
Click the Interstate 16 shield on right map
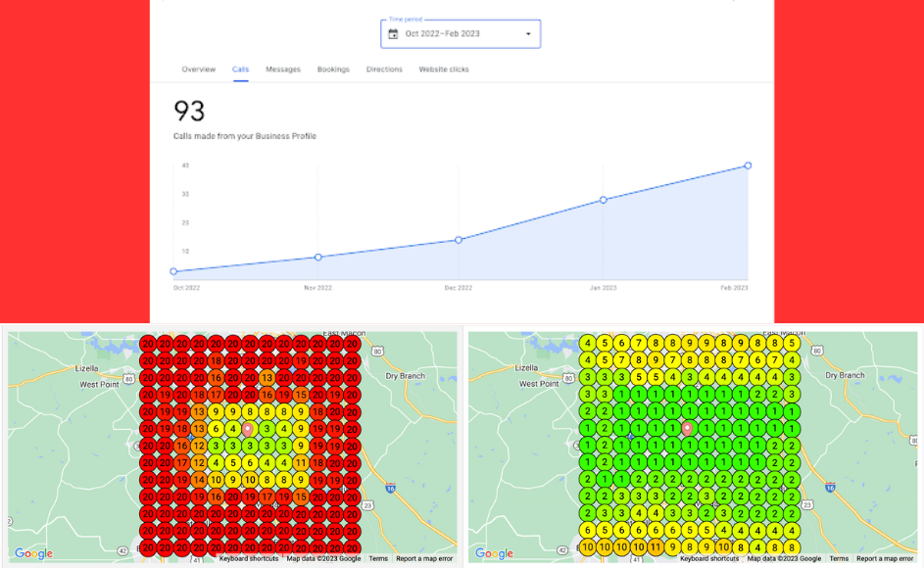tap(829, 487)
